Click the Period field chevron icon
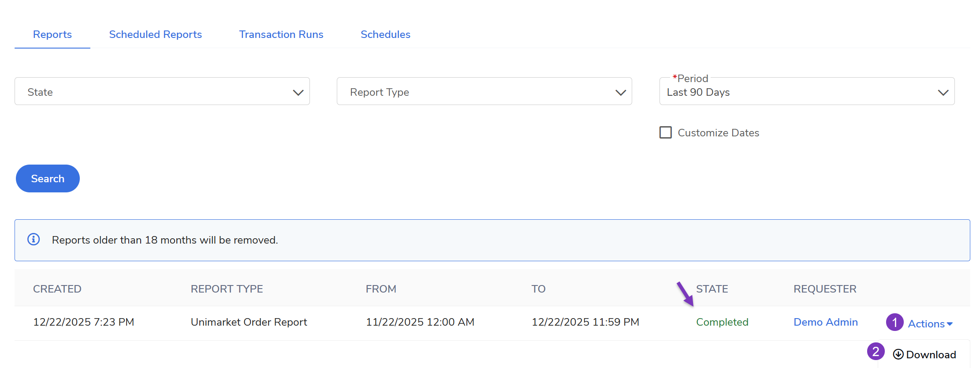 (943, 92)
